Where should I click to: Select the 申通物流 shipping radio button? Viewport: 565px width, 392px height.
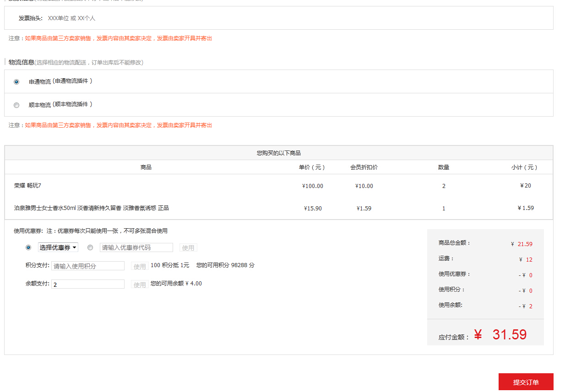[16, 82]
